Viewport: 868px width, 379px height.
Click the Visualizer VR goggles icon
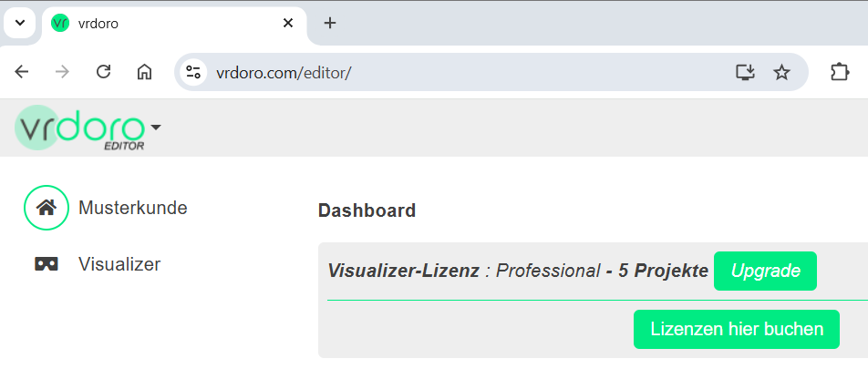coord(46,264)
